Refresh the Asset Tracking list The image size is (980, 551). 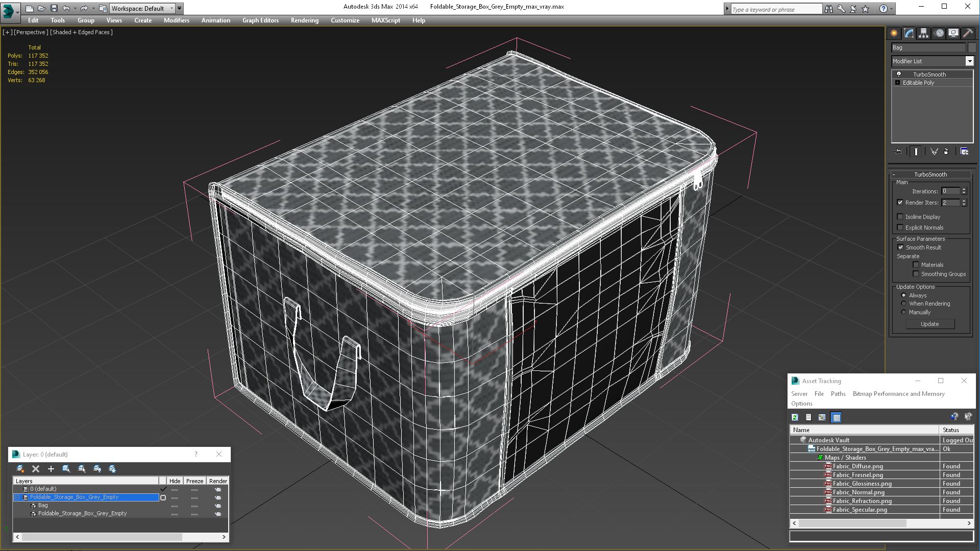[x=795, y=417]
